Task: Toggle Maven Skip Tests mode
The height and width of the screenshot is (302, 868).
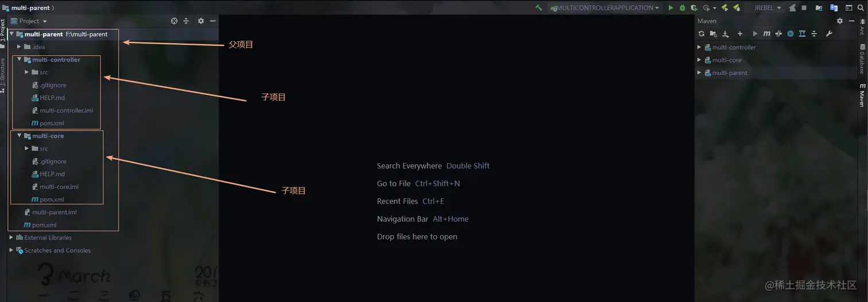Action: click(790, 34)
